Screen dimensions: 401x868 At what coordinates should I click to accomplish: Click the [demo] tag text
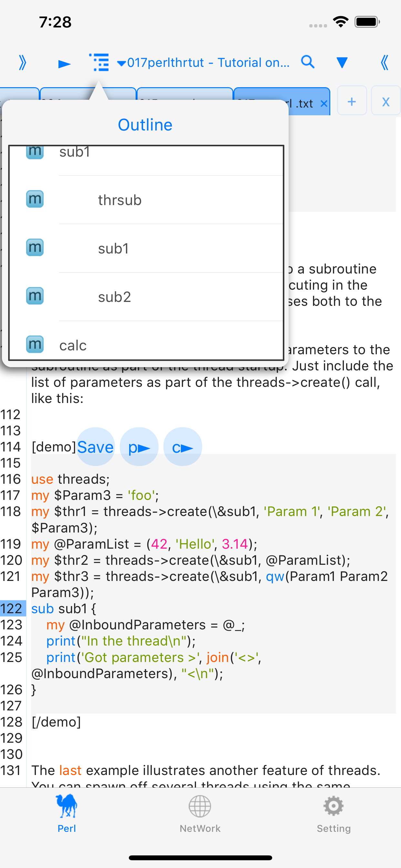(54, 447)
